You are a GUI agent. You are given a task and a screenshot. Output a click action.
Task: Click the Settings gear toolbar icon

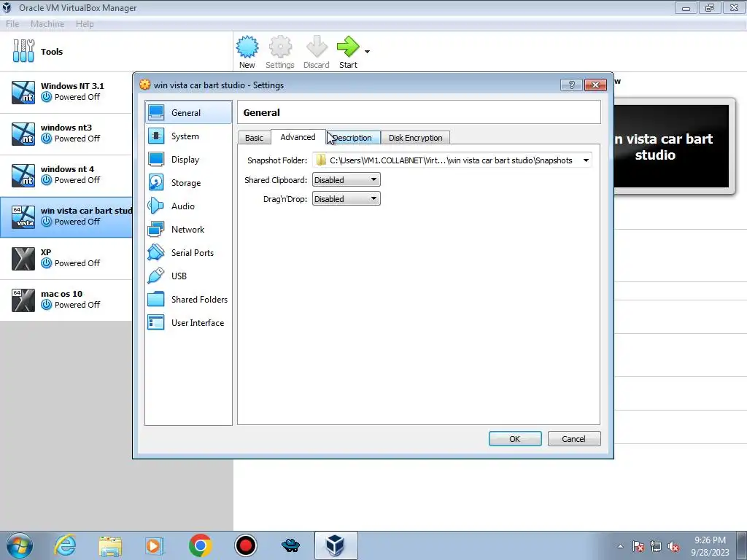pos(279,52)
